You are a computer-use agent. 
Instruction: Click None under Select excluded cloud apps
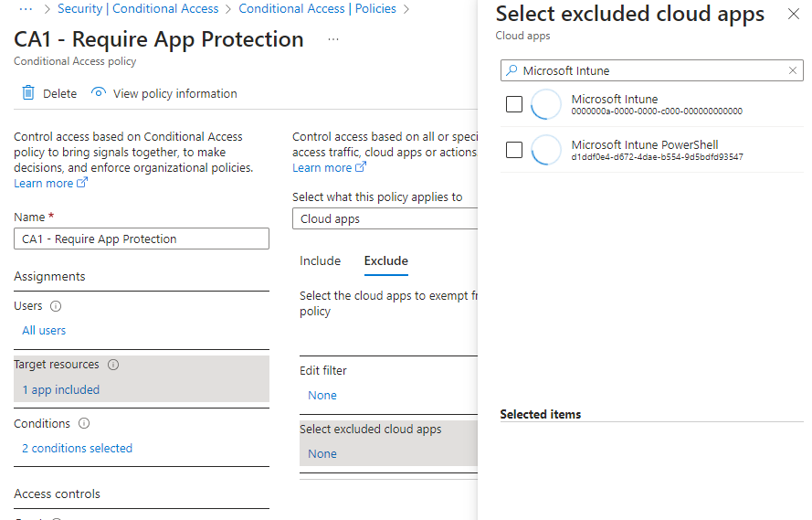click(x=322, y=453)
